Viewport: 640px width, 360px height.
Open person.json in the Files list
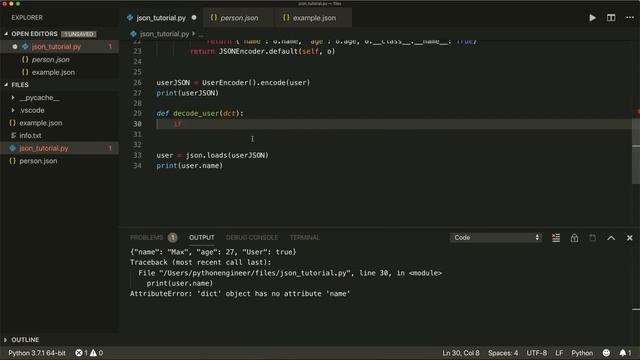coord(38,161)
